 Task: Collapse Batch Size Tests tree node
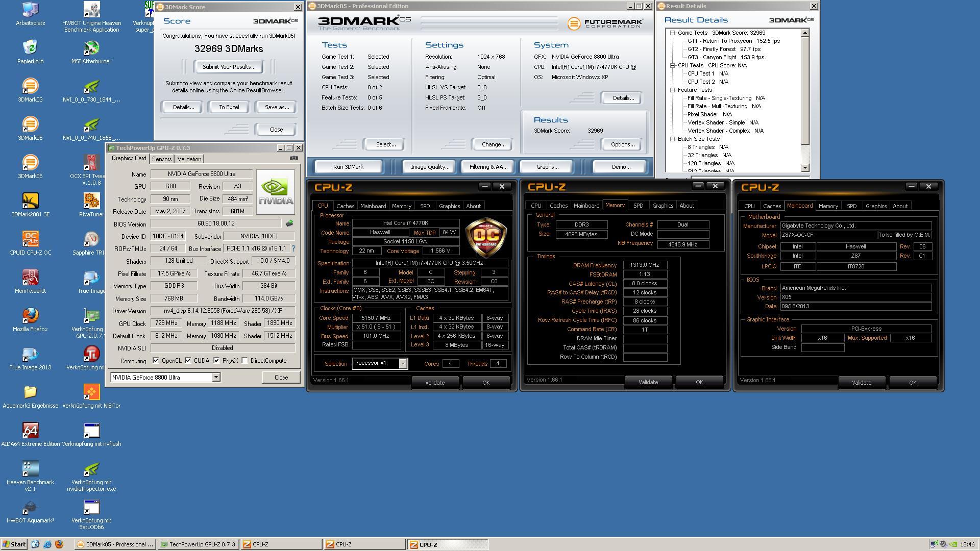point(673,139)
